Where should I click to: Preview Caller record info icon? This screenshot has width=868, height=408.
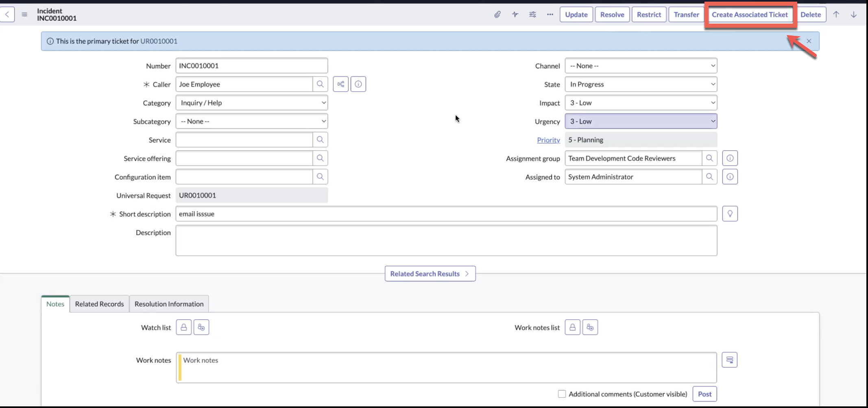(x=358, y=84)
